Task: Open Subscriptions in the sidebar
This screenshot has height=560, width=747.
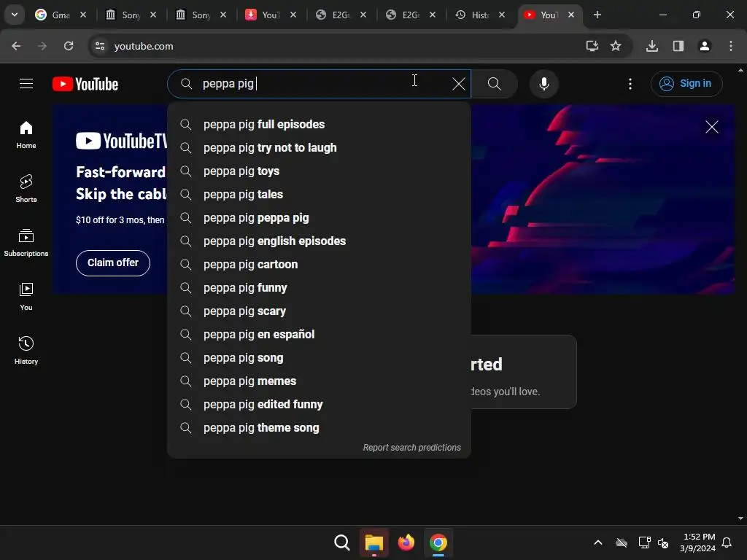Action: [26, 242]
